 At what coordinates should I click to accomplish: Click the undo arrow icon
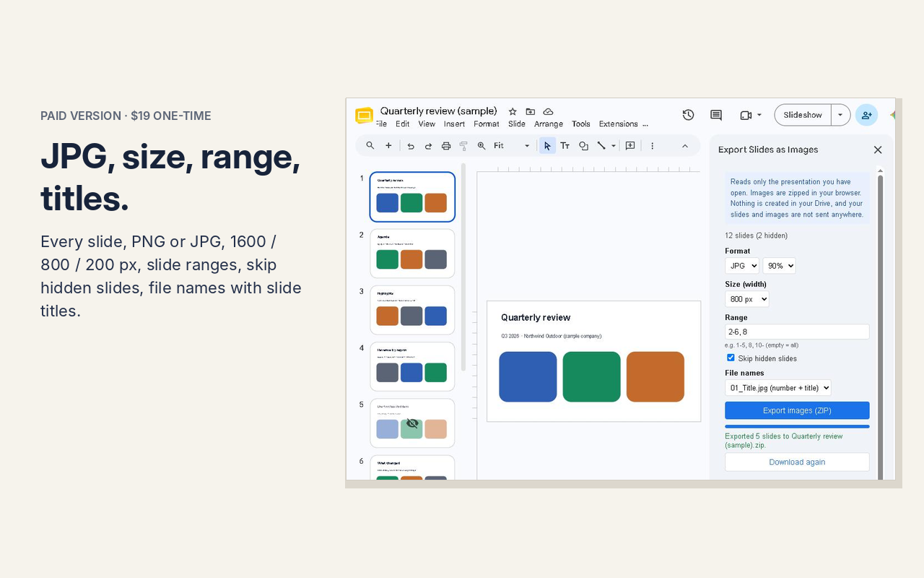tap(411, 146)
